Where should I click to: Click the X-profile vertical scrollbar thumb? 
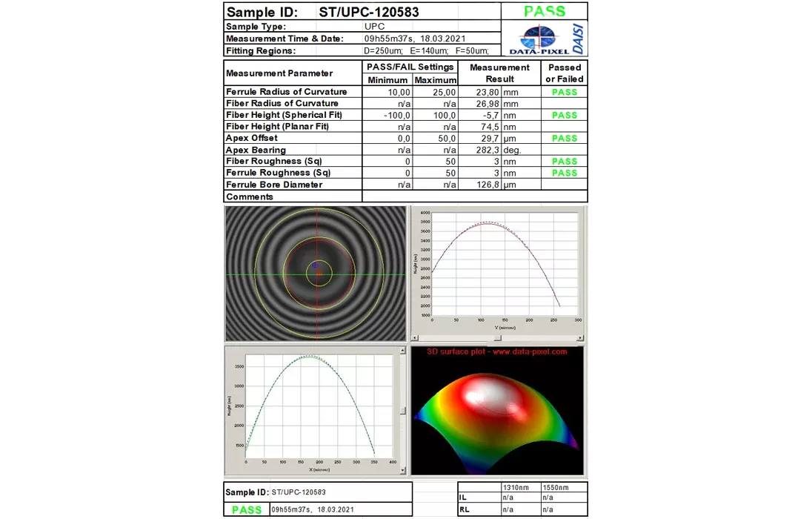(x=403, y=410)
